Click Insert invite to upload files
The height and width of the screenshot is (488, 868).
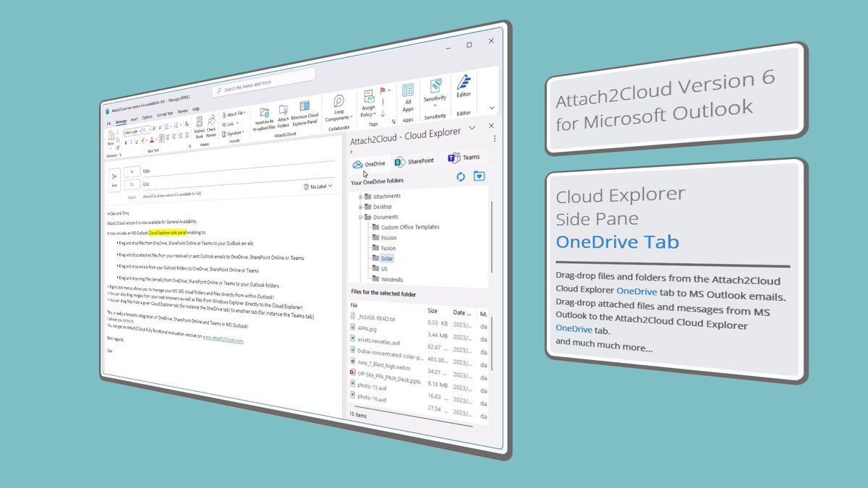[x=263, y=119]
